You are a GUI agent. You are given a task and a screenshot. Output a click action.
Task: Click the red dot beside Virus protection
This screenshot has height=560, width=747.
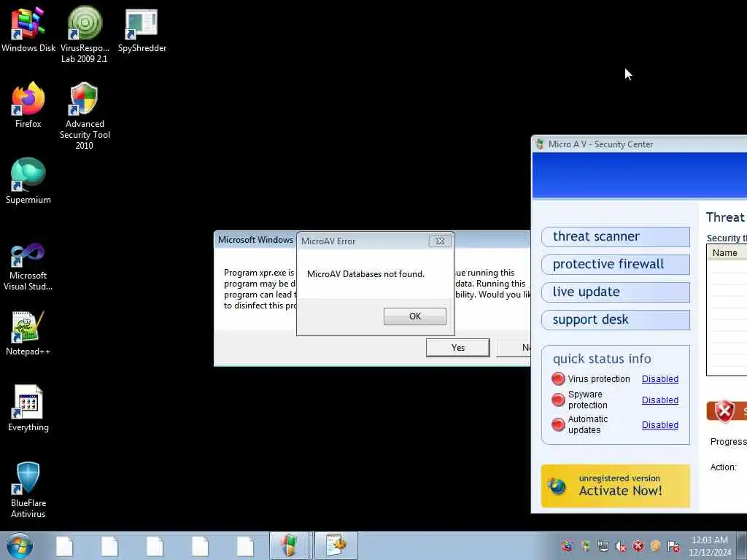coord(558,378)
